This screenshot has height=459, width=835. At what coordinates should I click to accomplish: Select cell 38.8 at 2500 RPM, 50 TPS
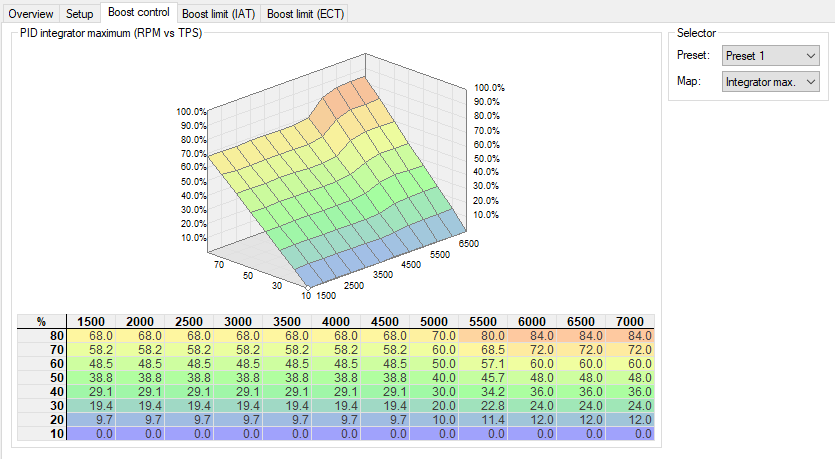point(189,378)
